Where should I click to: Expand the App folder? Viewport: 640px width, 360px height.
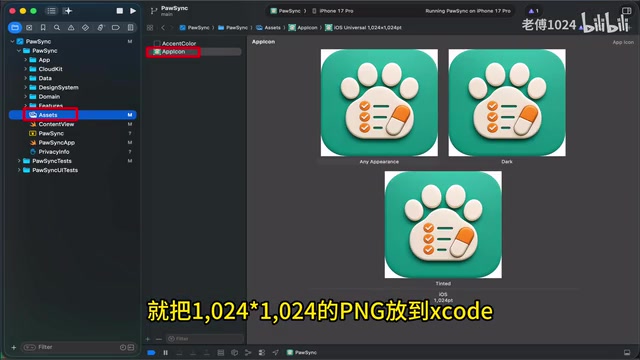point(25,60)
